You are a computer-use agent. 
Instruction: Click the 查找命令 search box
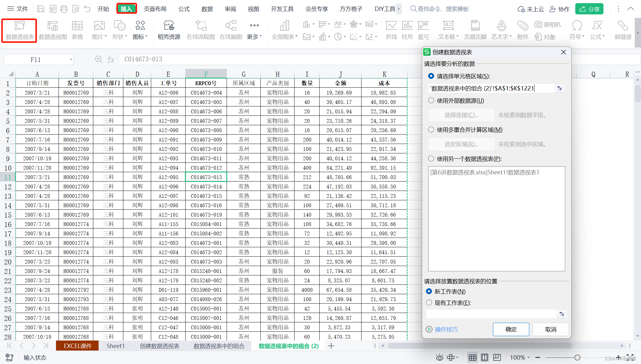tap(439, 9)
